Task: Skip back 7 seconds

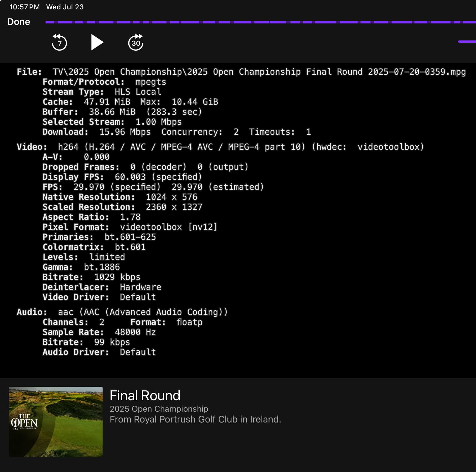Action: pyautogui.click(x=59, y=42)
